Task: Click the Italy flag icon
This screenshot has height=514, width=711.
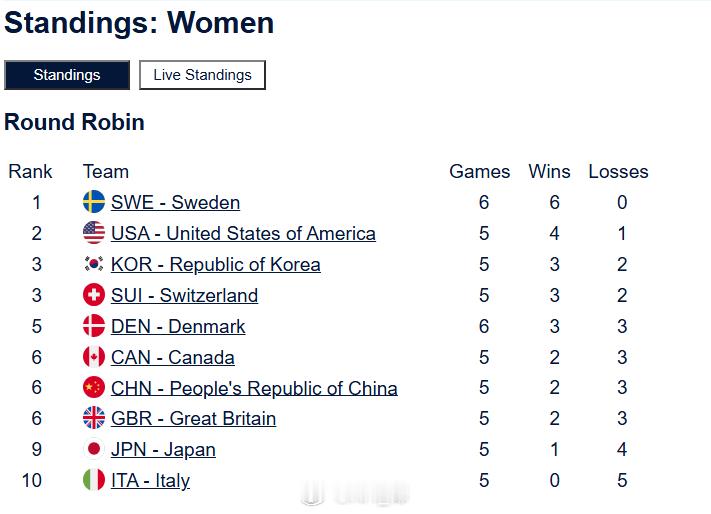Action: click(x=94, y=480)
